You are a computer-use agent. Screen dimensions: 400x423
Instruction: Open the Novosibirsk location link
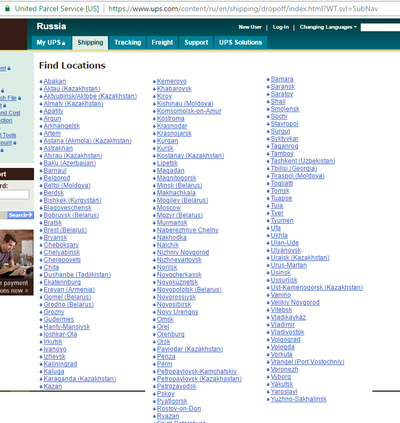(x=174, y=305)
